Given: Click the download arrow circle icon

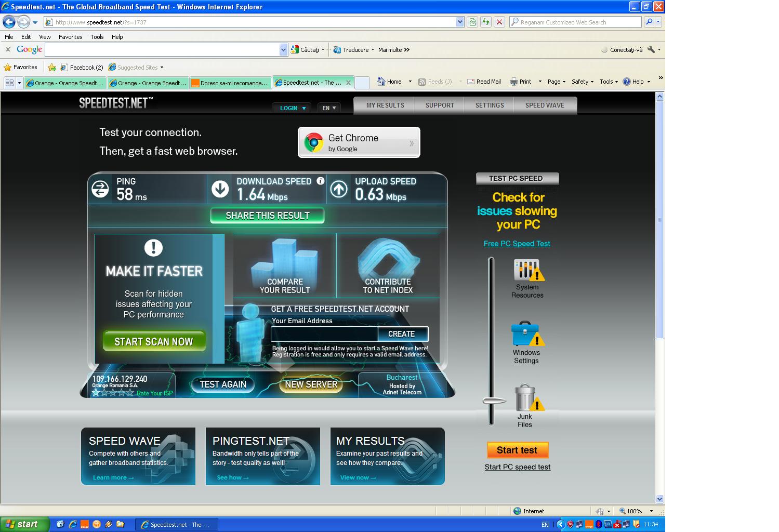Looking at the screenshot, I should point(220,189).
